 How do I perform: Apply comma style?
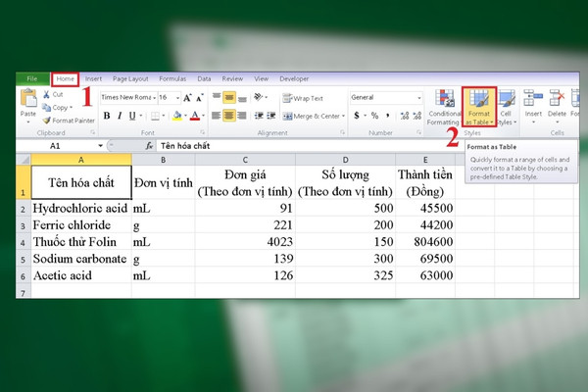click(x=388, y=116)
